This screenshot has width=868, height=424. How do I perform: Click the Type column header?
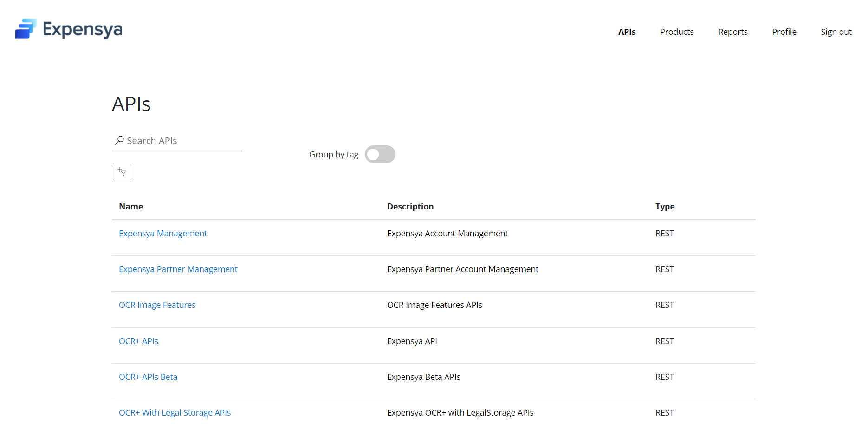[665, 206]
